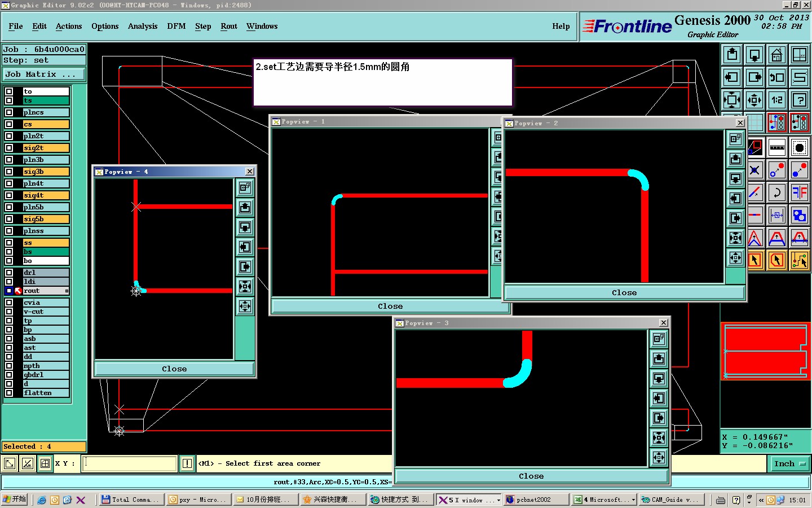Click pan right icon in Popview 2
812x508 pixels.
(x=735, y=218)
